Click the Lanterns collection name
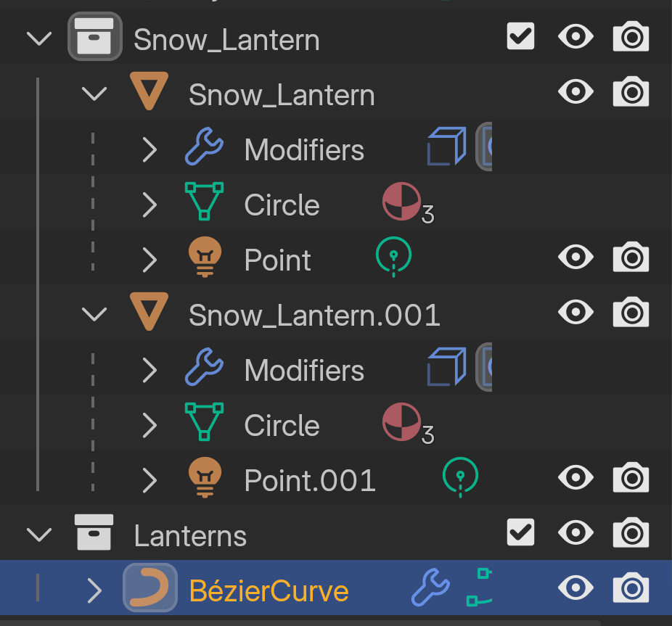Image resolution: width=672 pixels, height=626 pixels. click(x=190, y=536)
